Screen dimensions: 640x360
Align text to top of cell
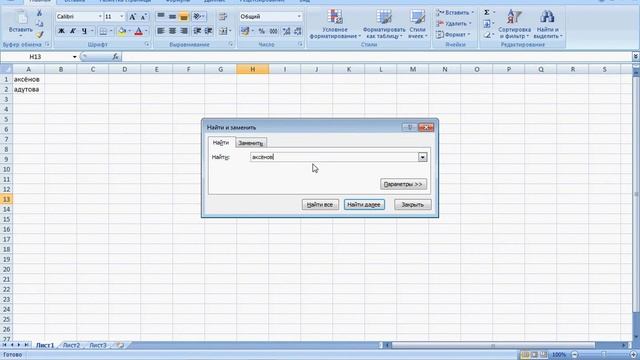161,17
